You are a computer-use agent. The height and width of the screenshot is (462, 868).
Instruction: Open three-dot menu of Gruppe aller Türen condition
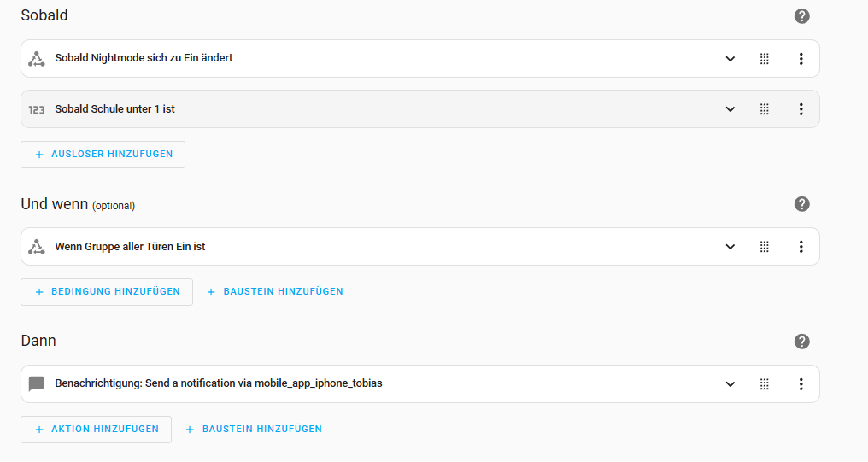[x=801, y=247]
